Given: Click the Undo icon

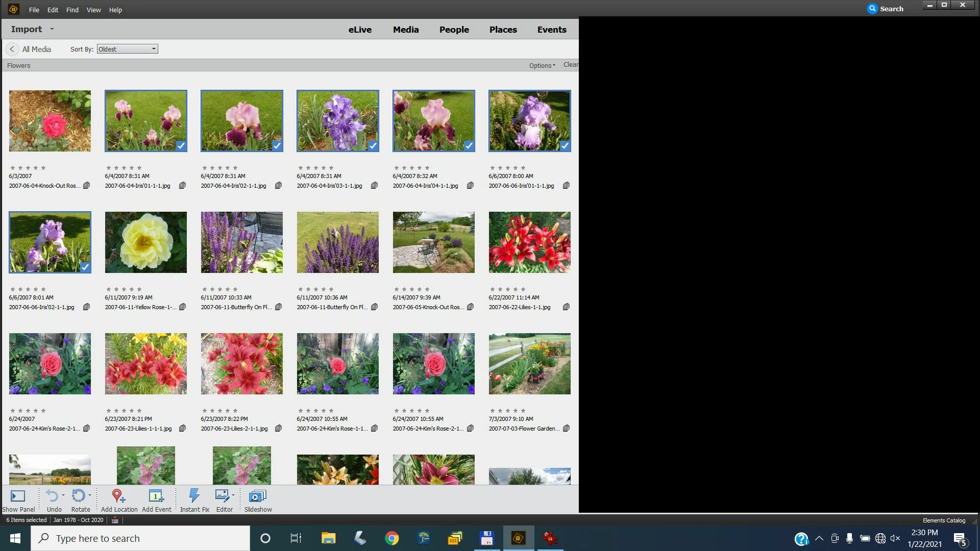Looking at the screenshot, I should pos(52,496).
